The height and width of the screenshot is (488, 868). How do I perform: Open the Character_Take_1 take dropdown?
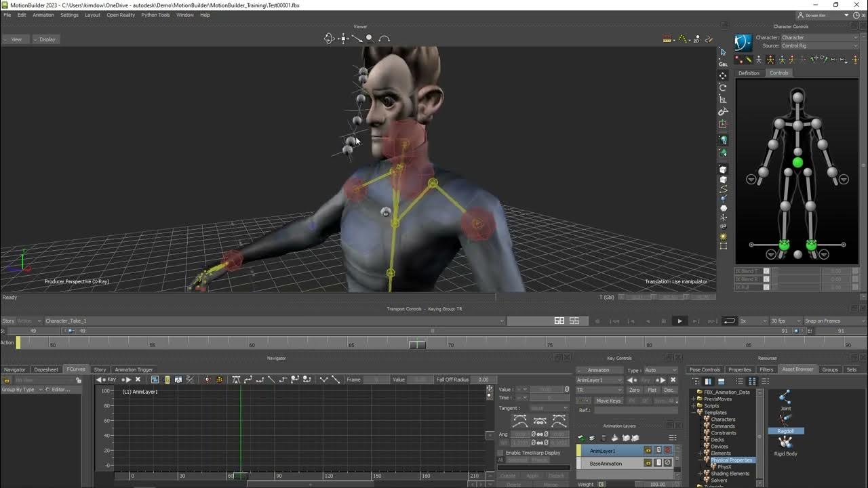275,321
